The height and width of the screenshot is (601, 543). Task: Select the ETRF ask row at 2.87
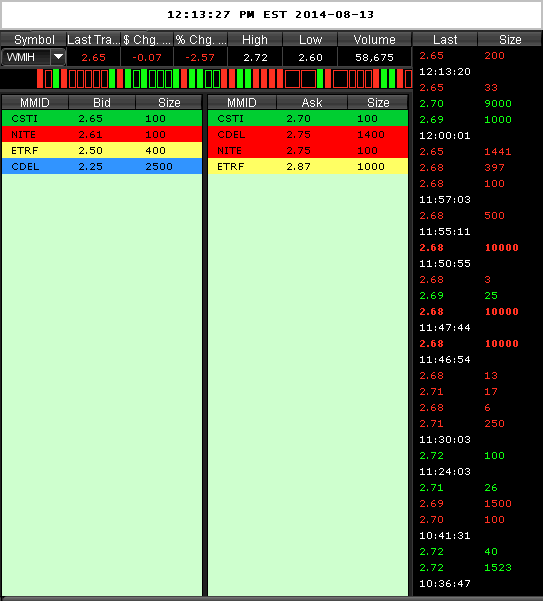(x=308, y=166)
